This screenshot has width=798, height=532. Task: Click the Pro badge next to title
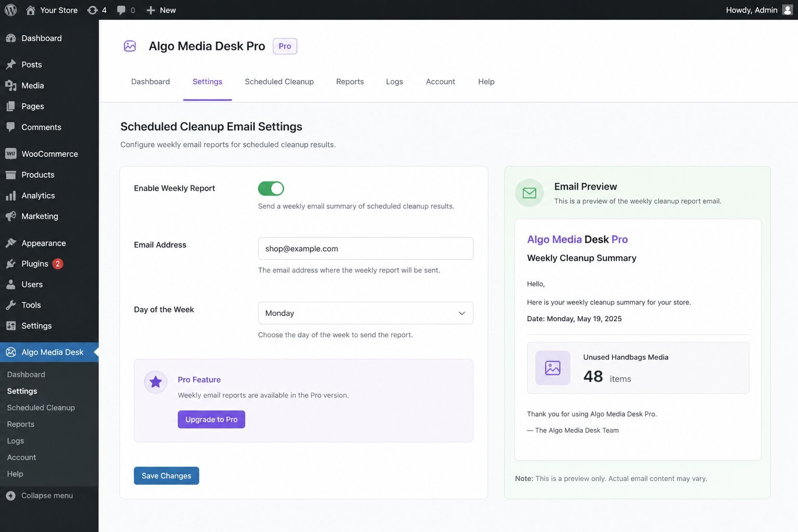click(285, 46)
